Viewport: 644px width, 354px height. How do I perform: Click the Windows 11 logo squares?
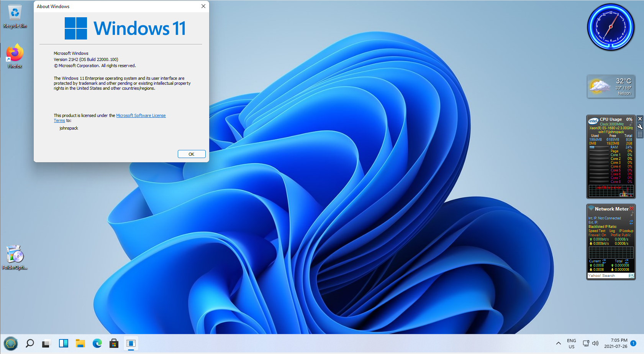point(76,28)
